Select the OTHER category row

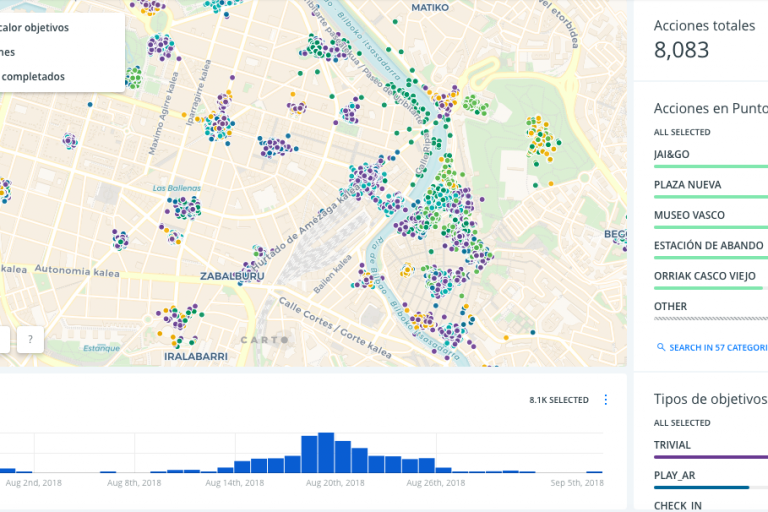pyautogui.click(x=670, y=306)
